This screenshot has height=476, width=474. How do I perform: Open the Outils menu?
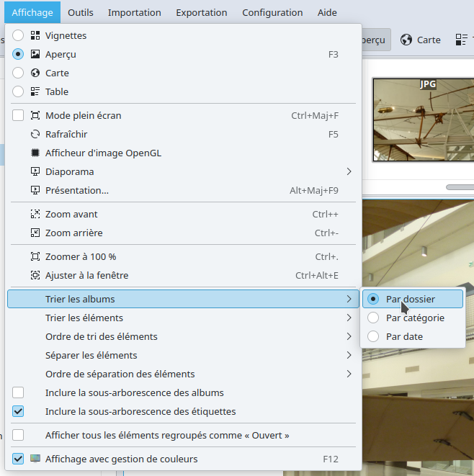(80, 12)
